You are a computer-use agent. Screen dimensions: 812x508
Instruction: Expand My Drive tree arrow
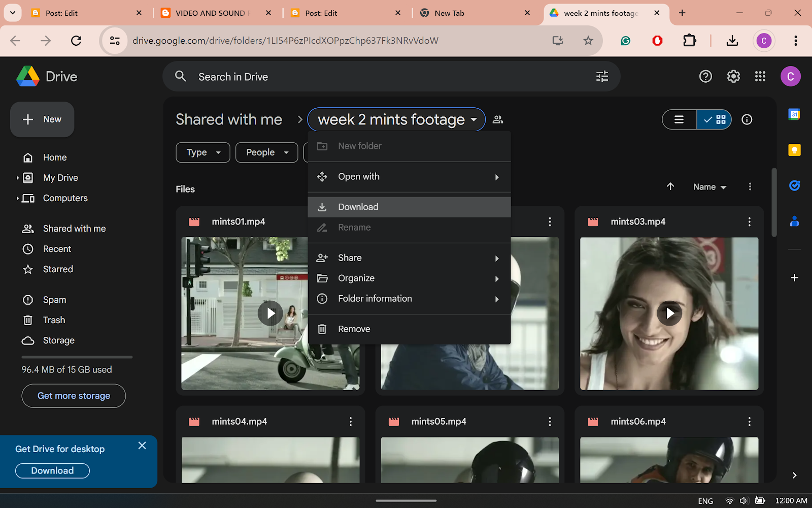tap(17, 178)
